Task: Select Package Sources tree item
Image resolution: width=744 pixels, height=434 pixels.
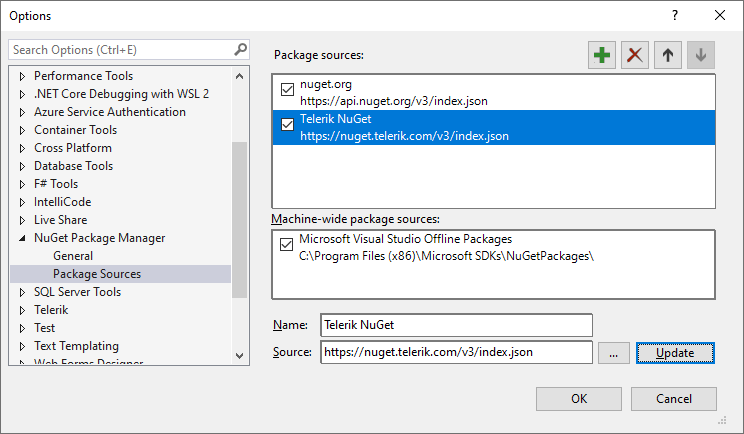Action: (121, 274)
